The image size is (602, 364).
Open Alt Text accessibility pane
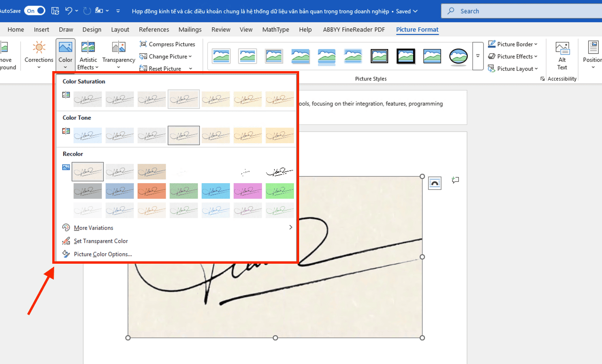562,54
